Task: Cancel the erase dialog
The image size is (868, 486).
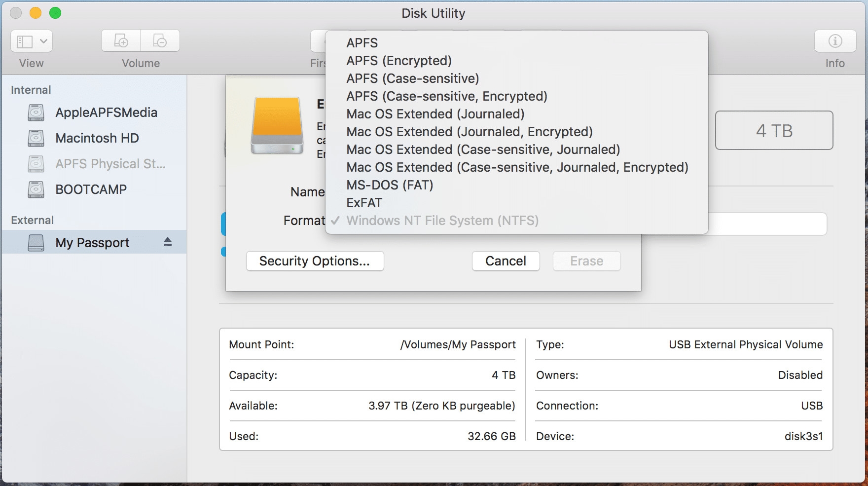Action: [506, 261]
